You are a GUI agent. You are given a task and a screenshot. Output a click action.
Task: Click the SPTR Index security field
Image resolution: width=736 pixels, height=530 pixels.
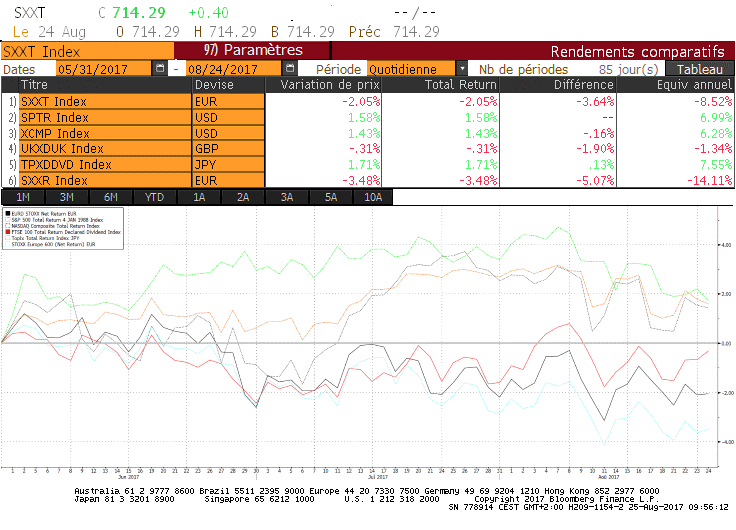(105, 117)
